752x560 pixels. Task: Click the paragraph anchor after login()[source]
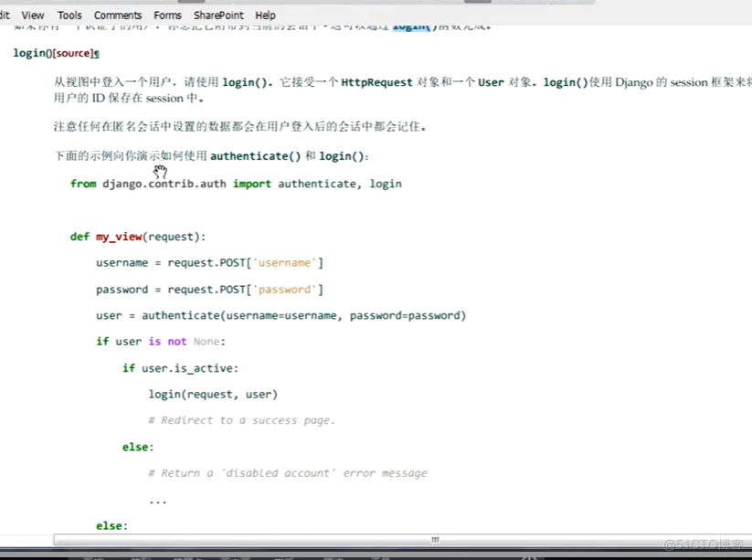tap(96, 53)
